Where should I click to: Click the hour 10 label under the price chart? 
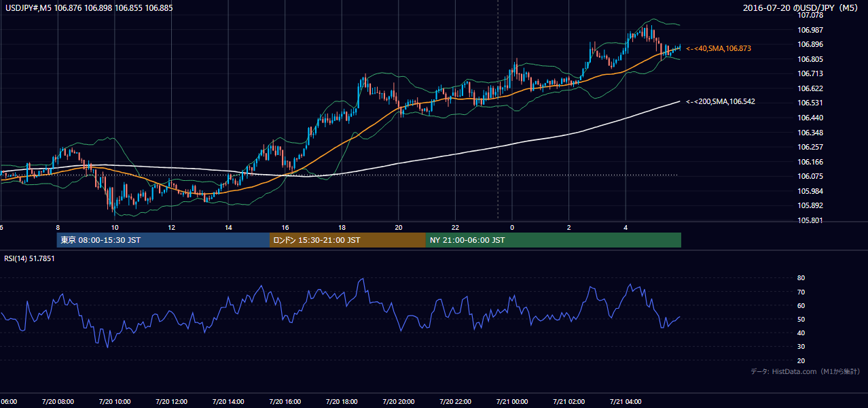pyautogui.click(x=115, y=227)
